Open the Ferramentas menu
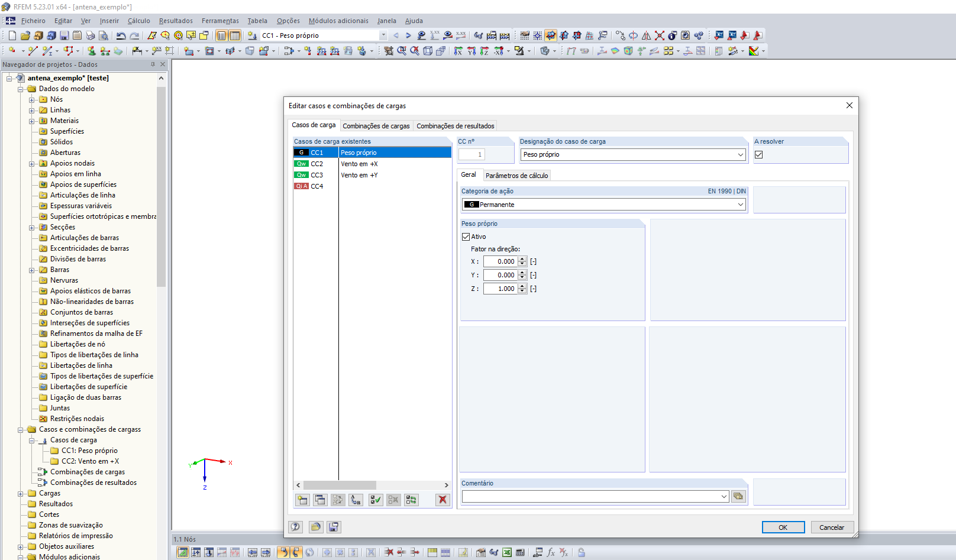Screen dimensions: 956x560 tap(220, 21)
